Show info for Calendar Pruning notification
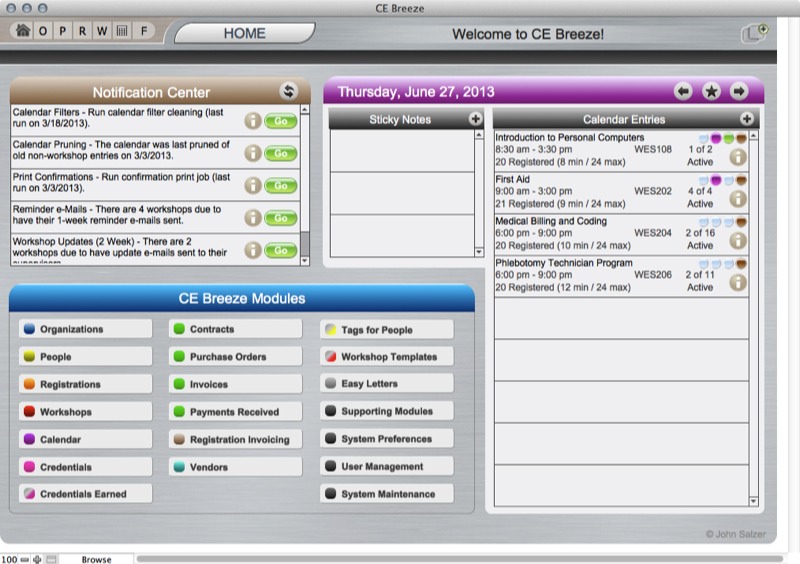This screenshot has width=800, height=564. tap(253, 153)
